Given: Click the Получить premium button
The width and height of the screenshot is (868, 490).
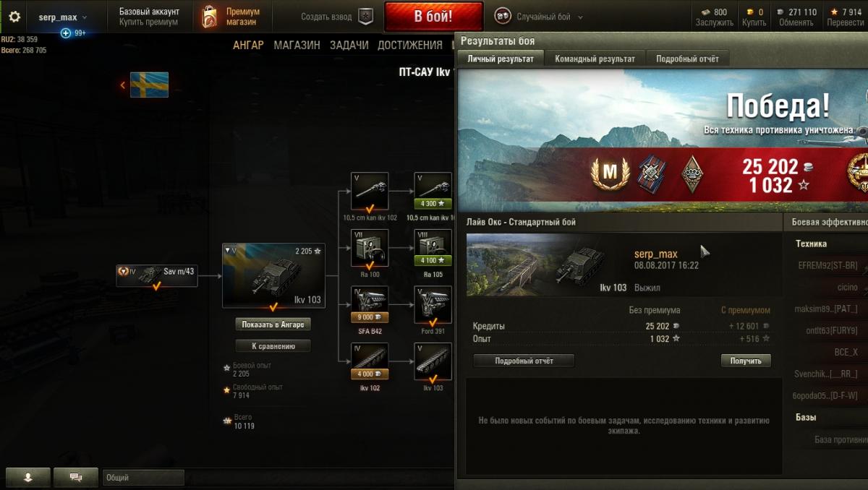Looking at the screenshot, I should point(746,360).
